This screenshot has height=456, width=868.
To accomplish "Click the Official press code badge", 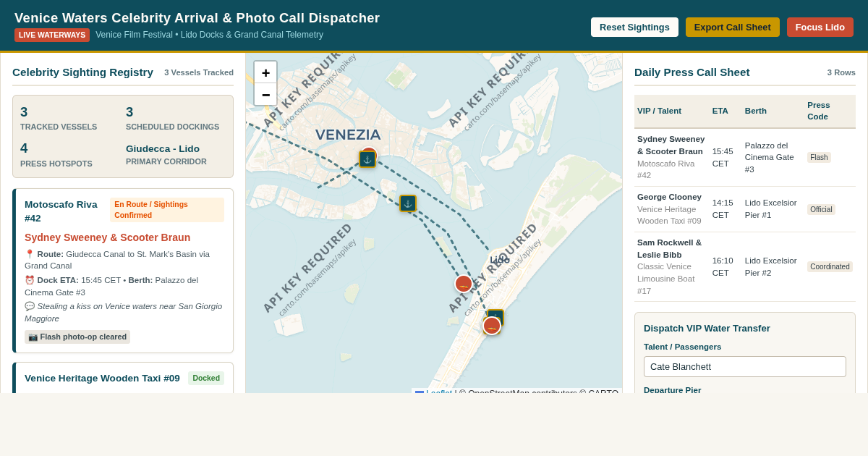I will [x=821, y=209].
